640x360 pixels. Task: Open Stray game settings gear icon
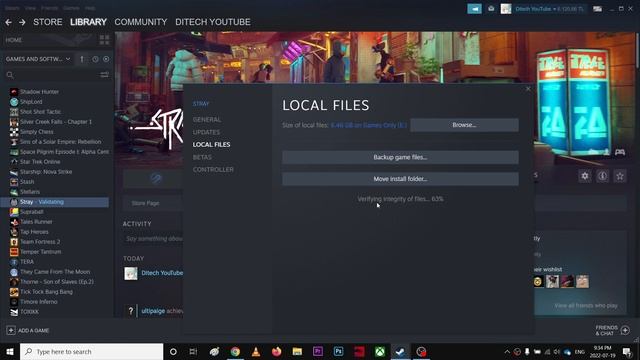click(584, 176)
